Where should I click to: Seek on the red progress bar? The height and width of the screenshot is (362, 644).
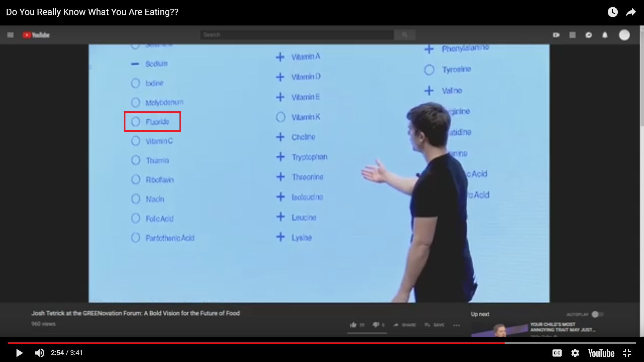(x=255, y=343)
